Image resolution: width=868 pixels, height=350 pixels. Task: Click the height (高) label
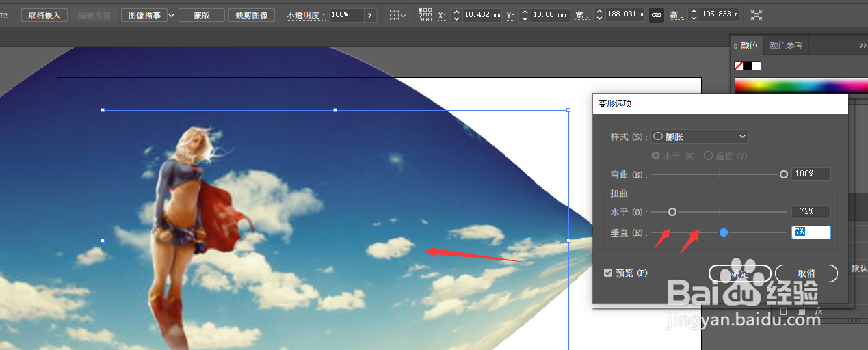pyautogui.click(x=676, y=15)
